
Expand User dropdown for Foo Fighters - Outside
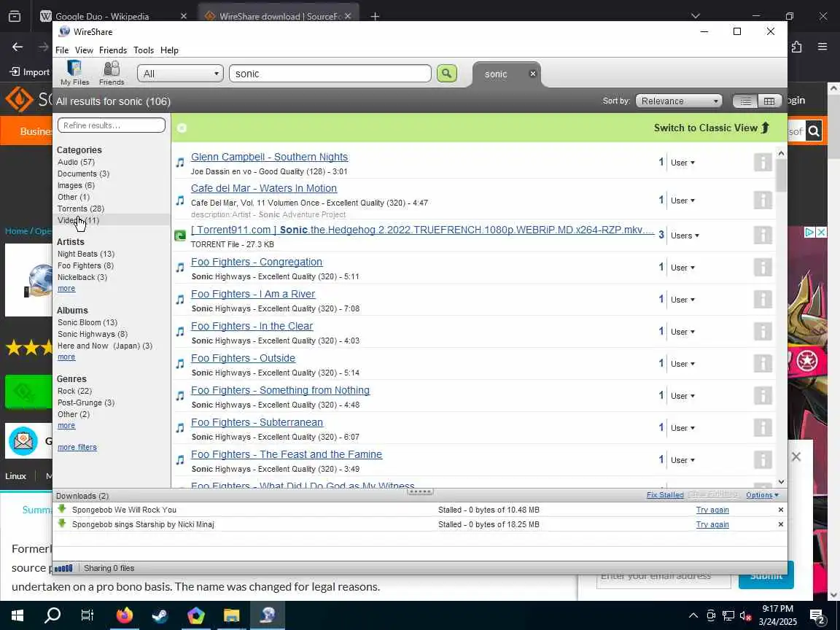pos(682,364)
